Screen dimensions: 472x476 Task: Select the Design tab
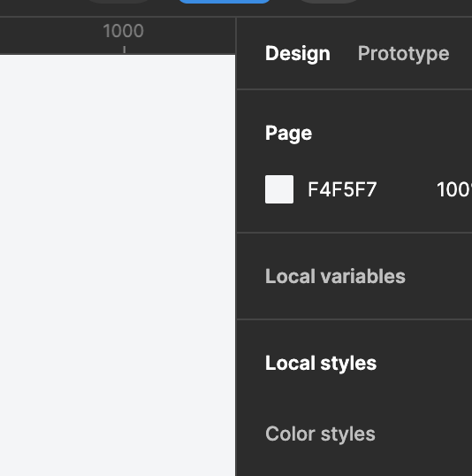(298, 54)
